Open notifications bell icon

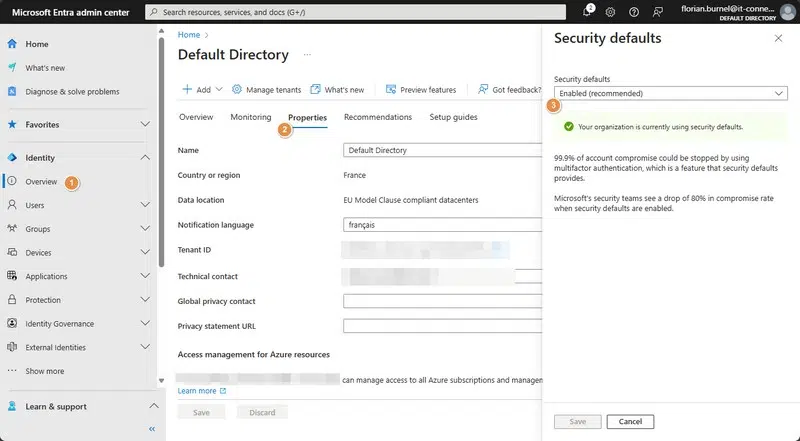pos(588,12)
